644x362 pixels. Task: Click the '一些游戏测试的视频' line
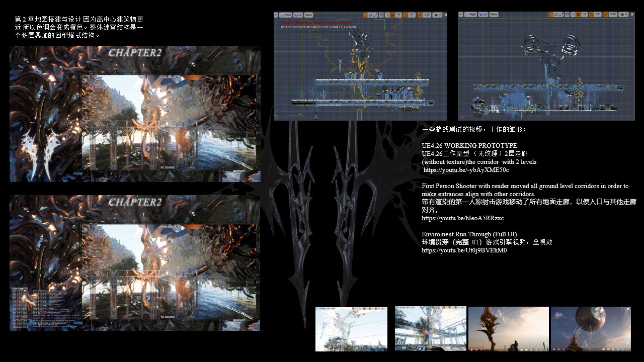[474, 129]
